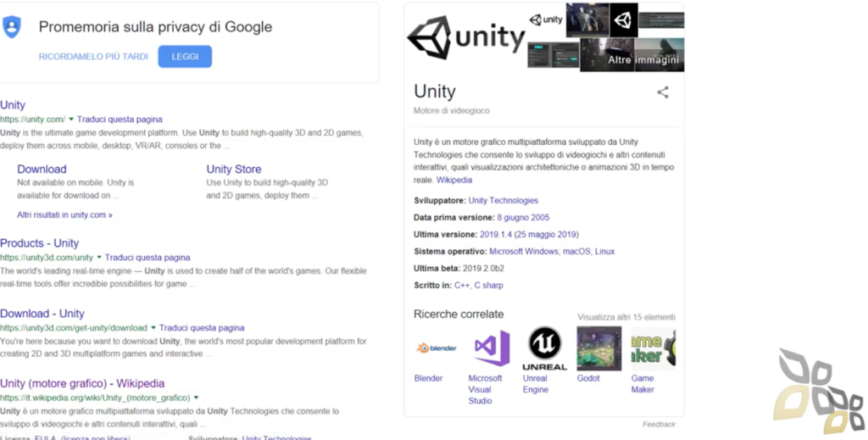868x440 pixels.
Task: Click the Ricerche correlate heading
Action: point(459,315)
